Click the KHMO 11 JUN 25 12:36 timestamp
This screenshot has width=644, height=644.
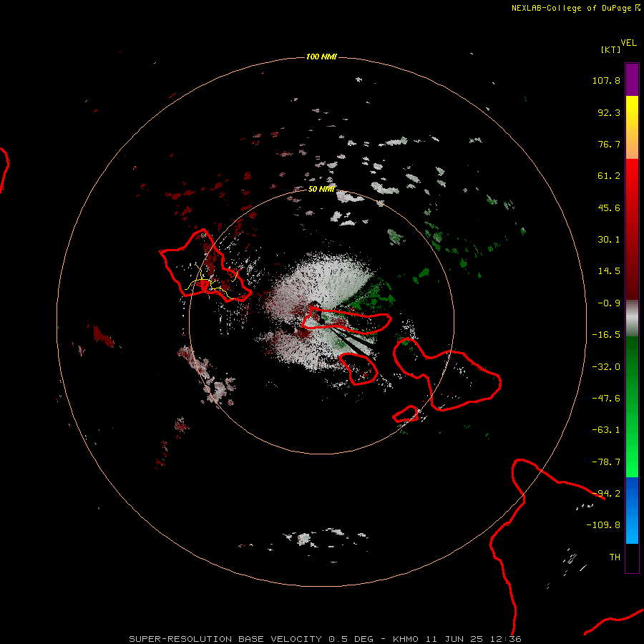[x=457, y=639]
